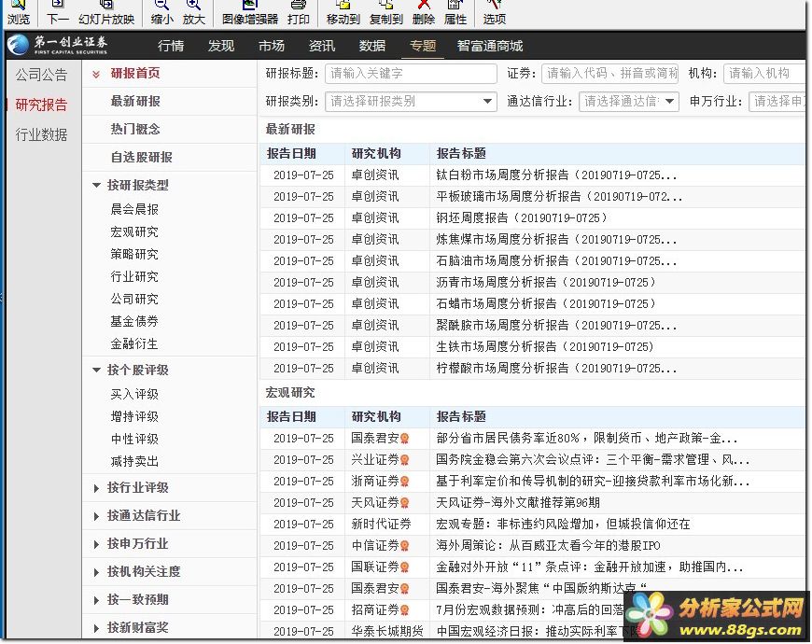Open report 天风证券-海外文献推荐第96期
812x644 pixels.
point(518,503)
